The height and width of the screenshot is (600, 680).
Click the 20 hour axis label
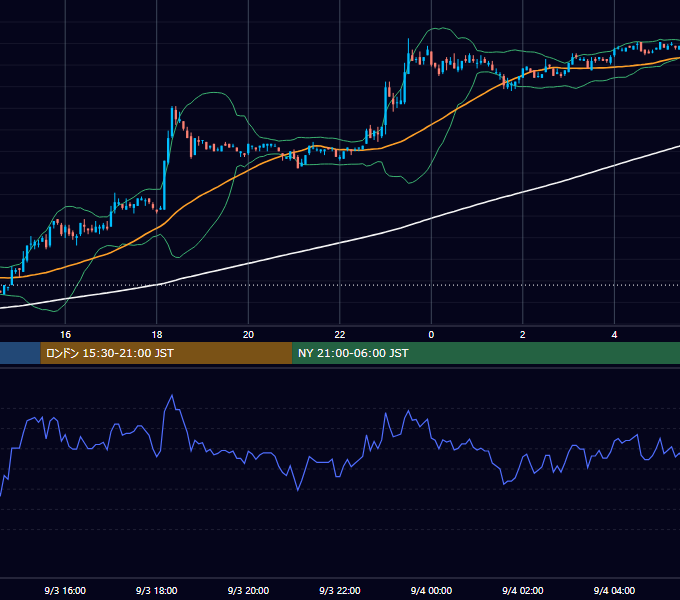[x=248, y=335]
